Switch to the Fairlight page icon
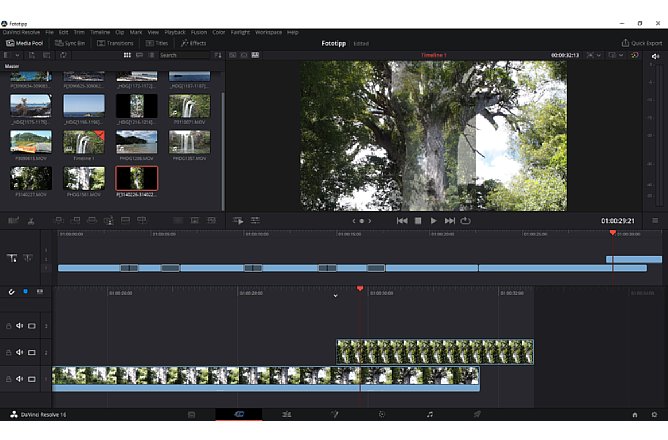This screenshot has width=668, height=440. [429, 414]
